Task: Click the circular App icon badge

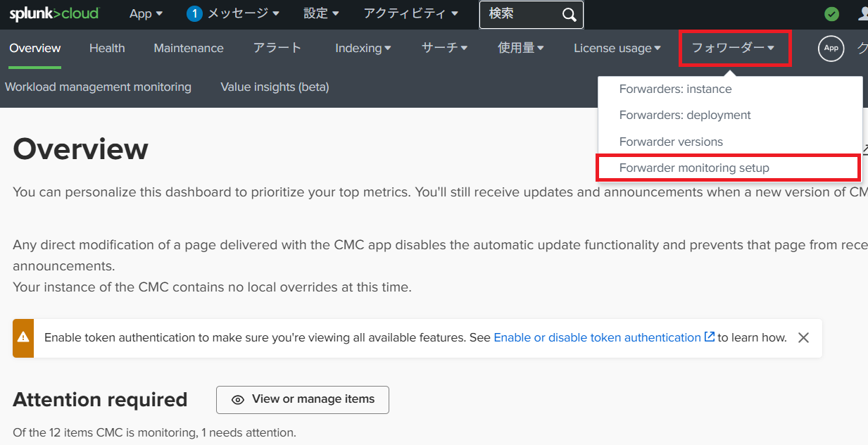Action: pos(831,49)
